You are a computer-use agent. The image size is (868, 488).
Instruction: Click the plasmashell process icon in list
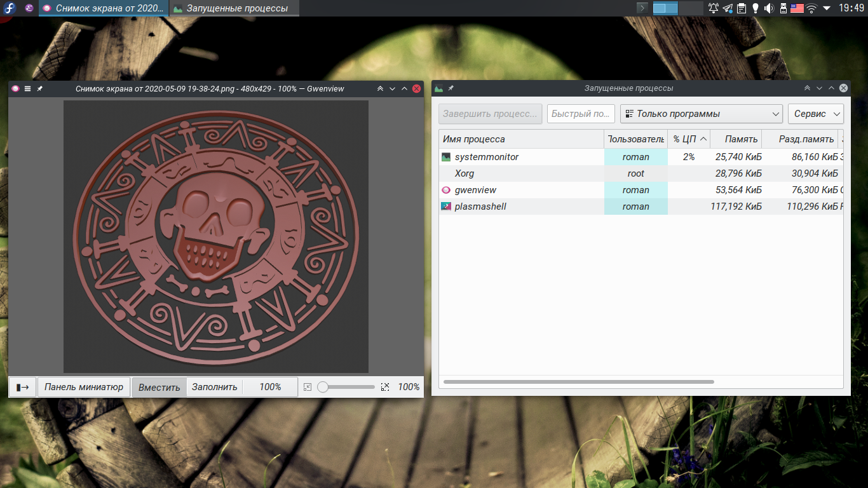point(446,207)
